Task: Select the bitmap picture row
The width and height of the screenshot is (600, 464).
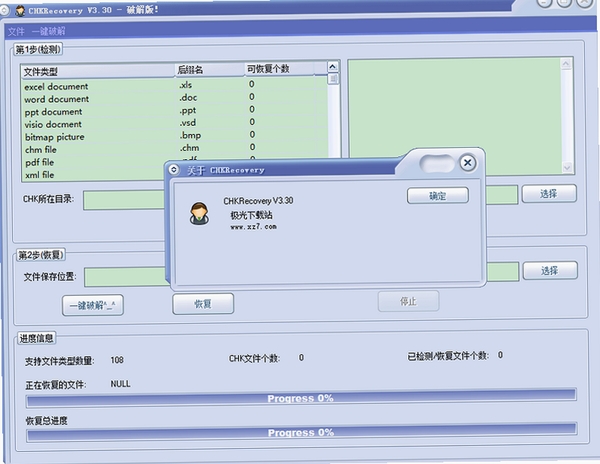Action: click(x=174, y=136)
